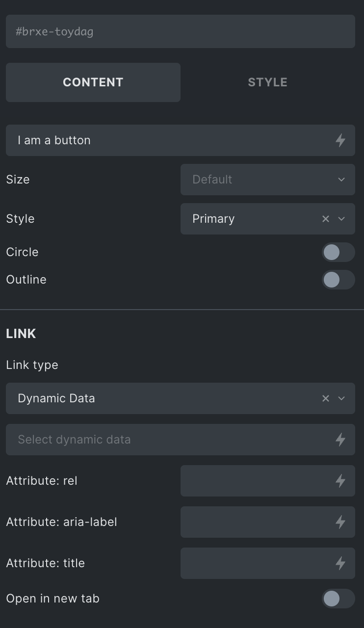This screenshot has height=628, width=364.
Task: Switch to the STYLE tab
Action: (x=268, y=82)
